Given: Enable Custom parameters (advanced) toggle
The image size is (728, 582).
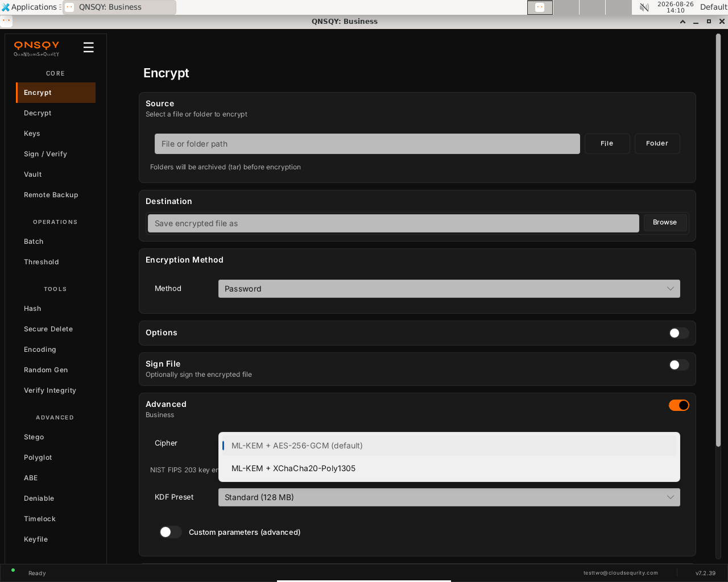Looking at the screenshot, I should point(171,532).
